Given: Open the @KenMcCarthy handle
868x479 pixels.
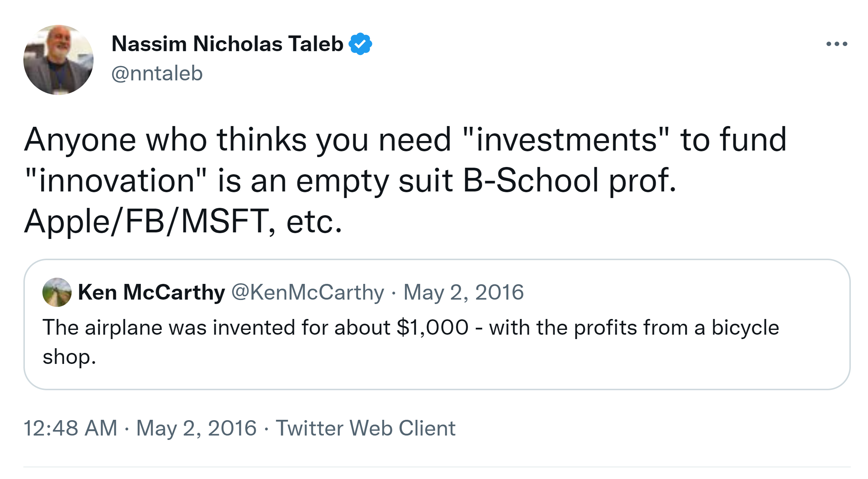Looking at the screenshot, I should 308,292.
